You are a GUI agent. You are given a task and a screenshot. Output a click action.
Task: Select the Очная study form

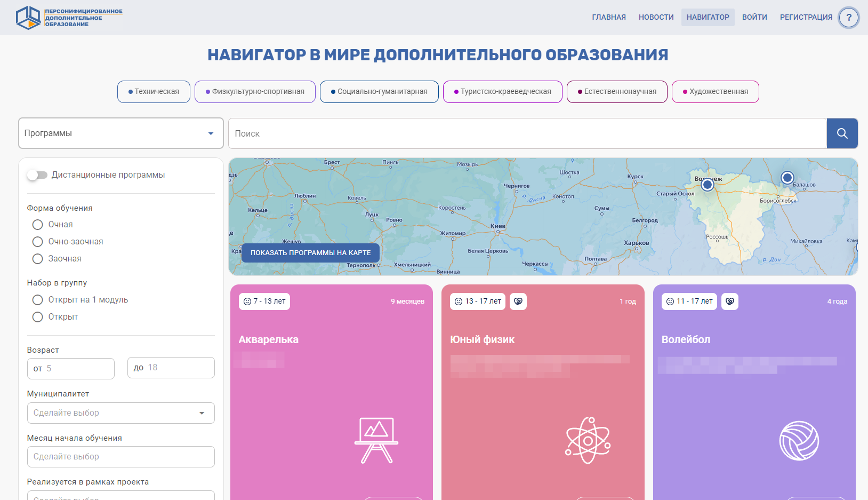(x=38, y=225)
